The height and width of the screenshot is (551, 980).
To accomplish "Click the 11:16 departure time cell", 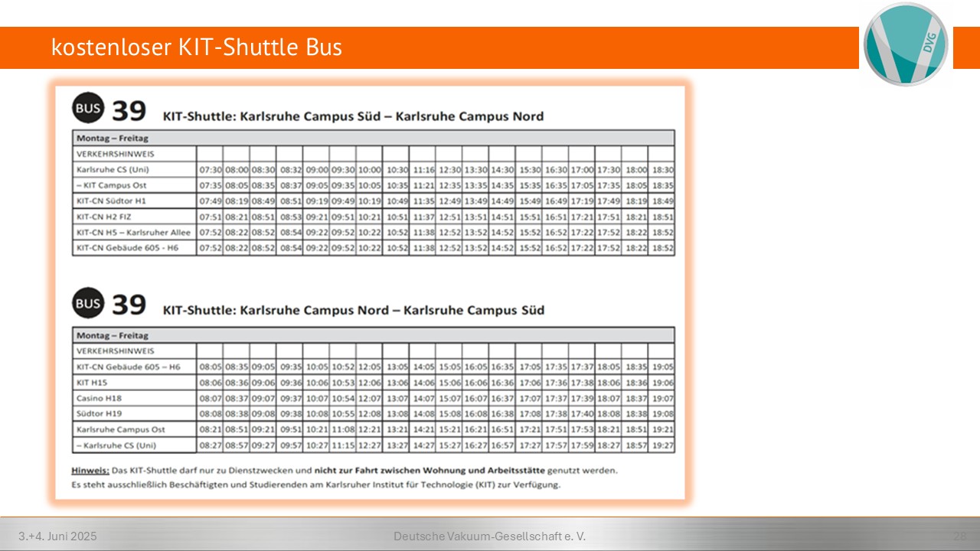I will pyautogui.click(x=423, y=170).
